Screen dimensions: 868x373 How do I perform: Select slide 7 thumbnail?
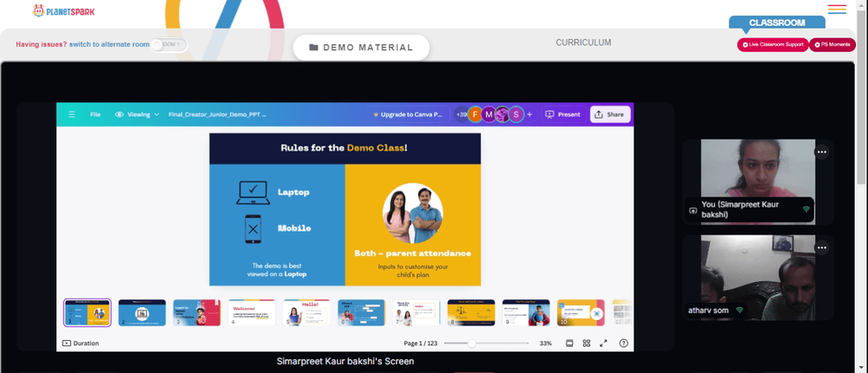(417, 312)
